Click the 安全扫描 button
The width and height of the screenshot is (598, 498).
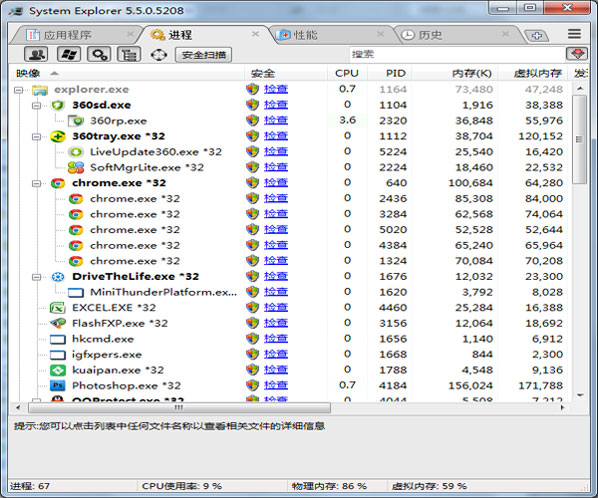click(x=203, y=55)
